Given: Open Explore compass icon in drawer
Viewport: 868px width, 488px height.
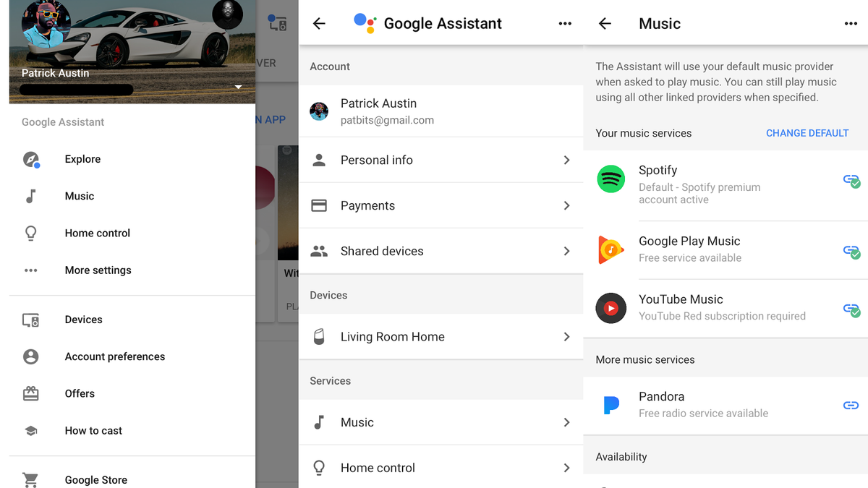Looking at the screenshot, I should click(x=31, y=160).
